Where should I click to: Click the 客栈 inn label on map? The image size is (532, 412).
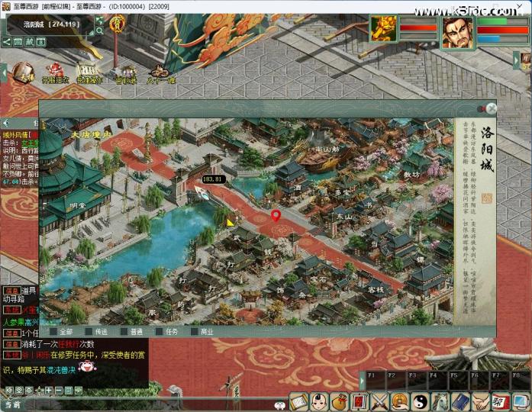[x=376, y=290]
